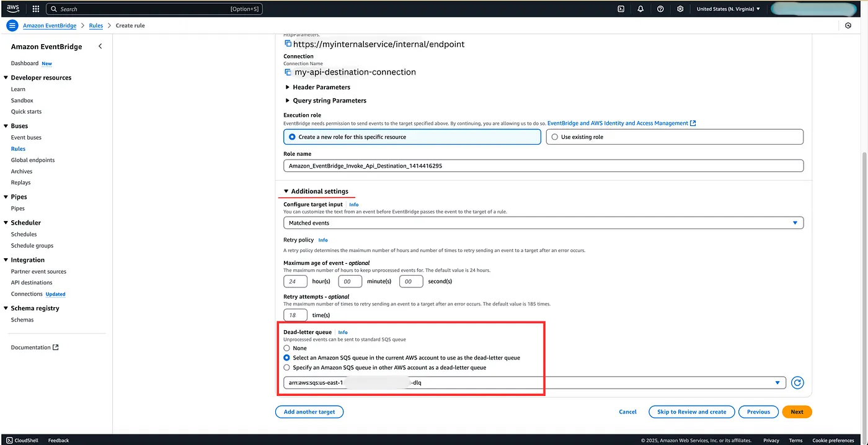Open Replays in sidebar

[20, 182]
